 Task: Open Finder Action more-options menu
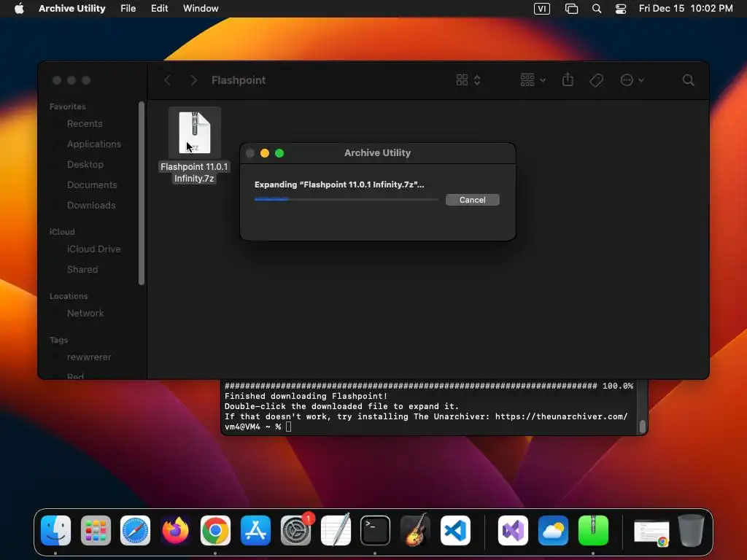point(632,80)
